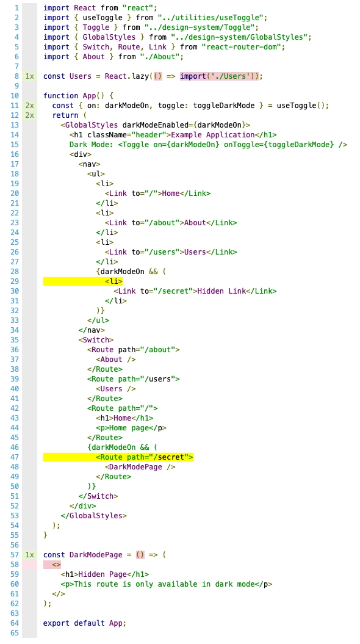The width and height of the screenshot is (360, 644).
Task: Click the Link to="/" Home line
Action: pos(157,194)
